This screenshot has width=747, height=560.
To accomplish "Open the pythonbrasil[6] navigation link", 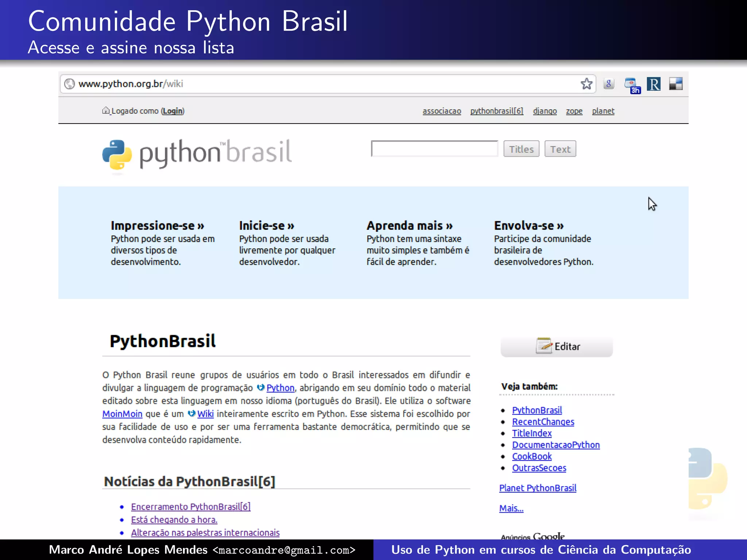I will point(497,111).
